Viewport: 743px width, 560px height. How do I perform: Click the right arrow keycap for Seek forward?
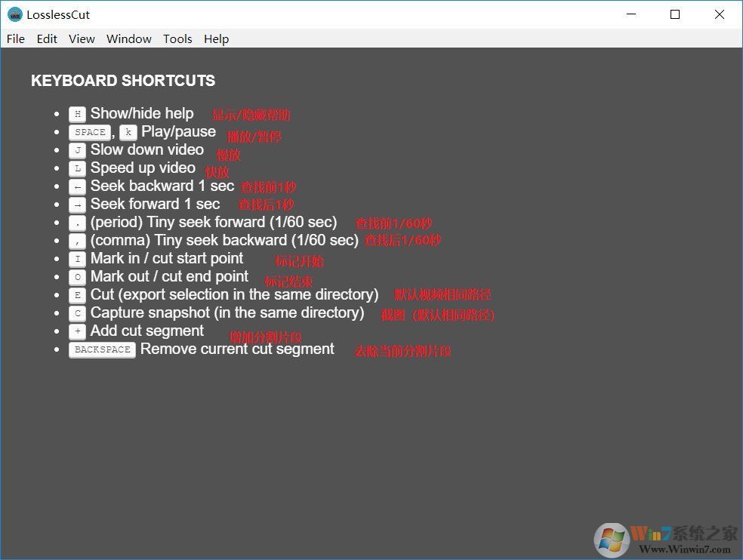[x=78, y=205]
